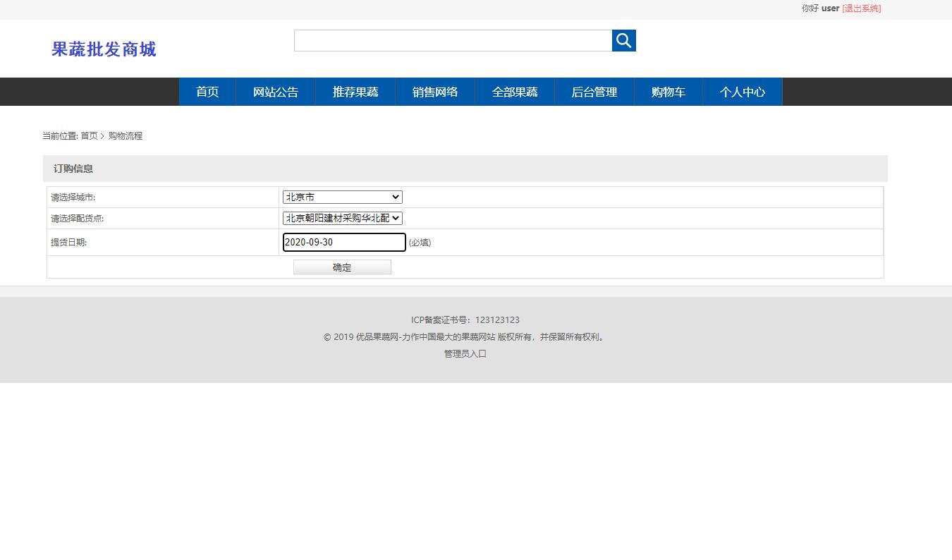Click the magnifying glass search icon
Screen dimensions: 952x560
pyautogui.click(x=623, y=40)
